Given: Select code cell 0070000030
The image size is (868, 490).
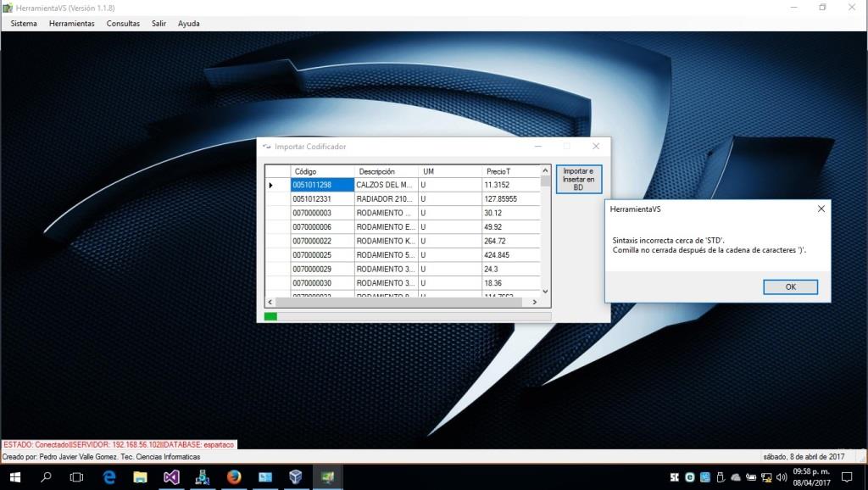Looking at the screenshot, I should (322, 283).
